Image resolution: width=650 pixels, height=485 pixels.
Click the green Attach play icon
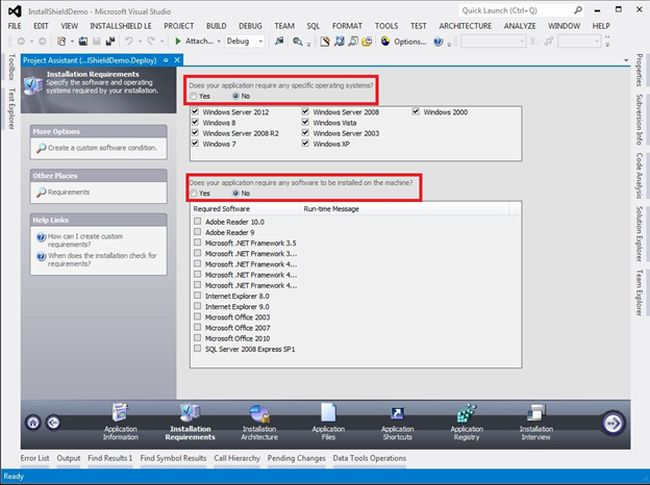178,41
